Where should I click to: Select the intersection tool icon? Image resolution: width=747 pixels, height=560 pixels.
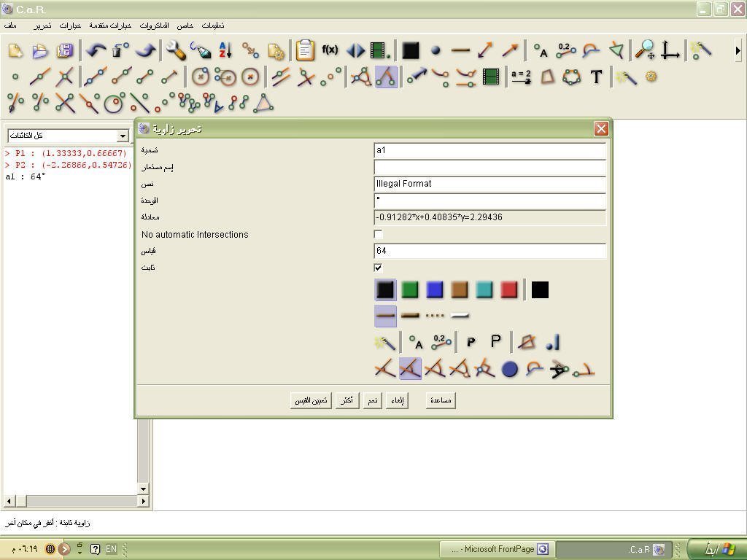coord(65,77)
